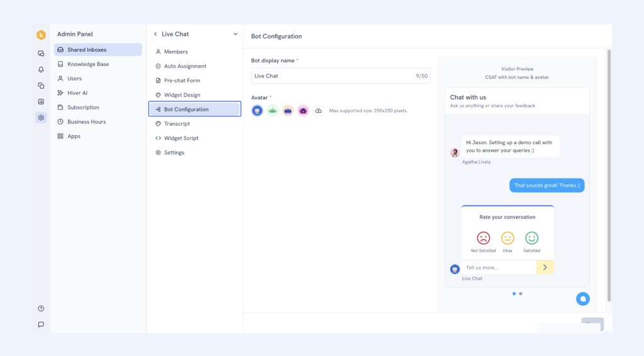The image size is (644, 356).
Task: Select the orange robot avatar
Action: (x=288, y=111)
